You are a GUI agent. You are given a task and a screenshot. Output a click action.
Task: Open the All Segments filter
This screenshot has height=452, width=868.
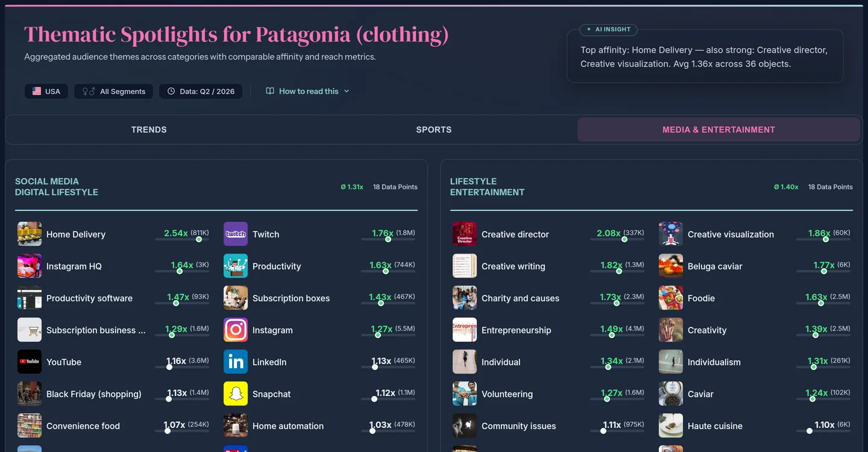(113, 91)
